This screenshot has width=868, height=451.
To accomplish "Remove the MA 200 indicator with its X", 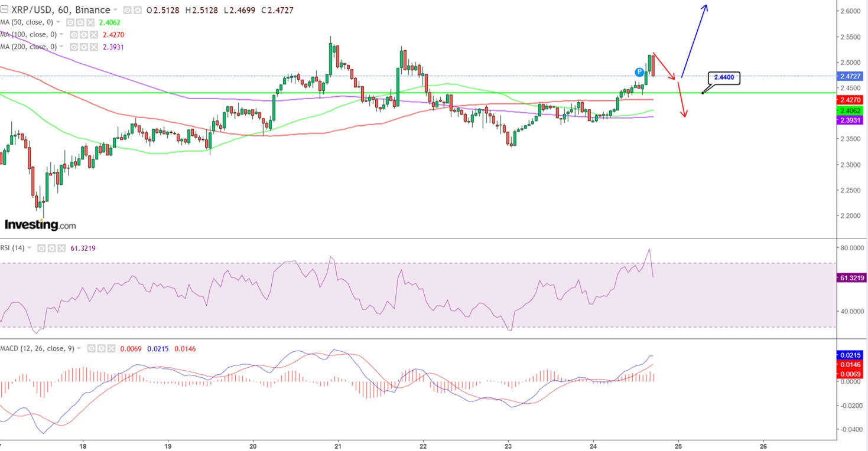I will 95,47.
